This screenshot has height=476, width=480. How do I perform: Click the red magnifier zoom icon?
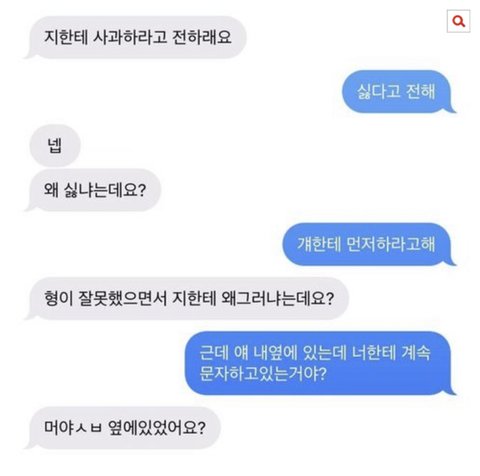coord(458,21)
